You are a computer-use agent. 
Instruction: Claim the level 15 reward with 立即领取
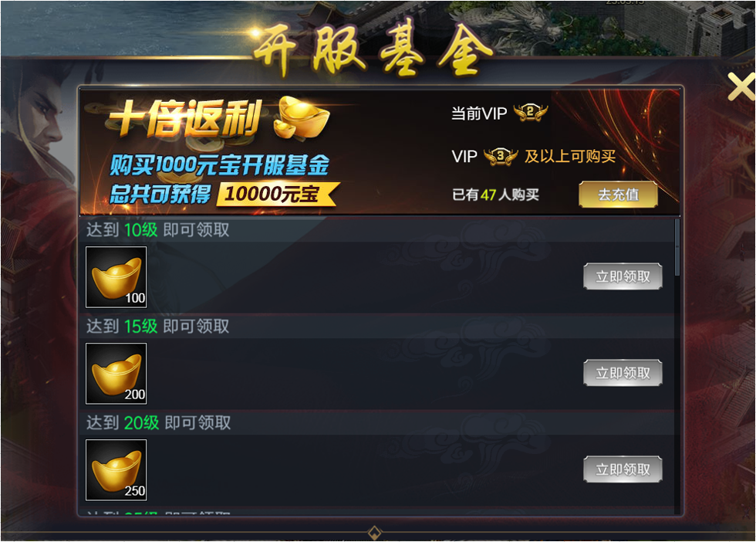623,373
